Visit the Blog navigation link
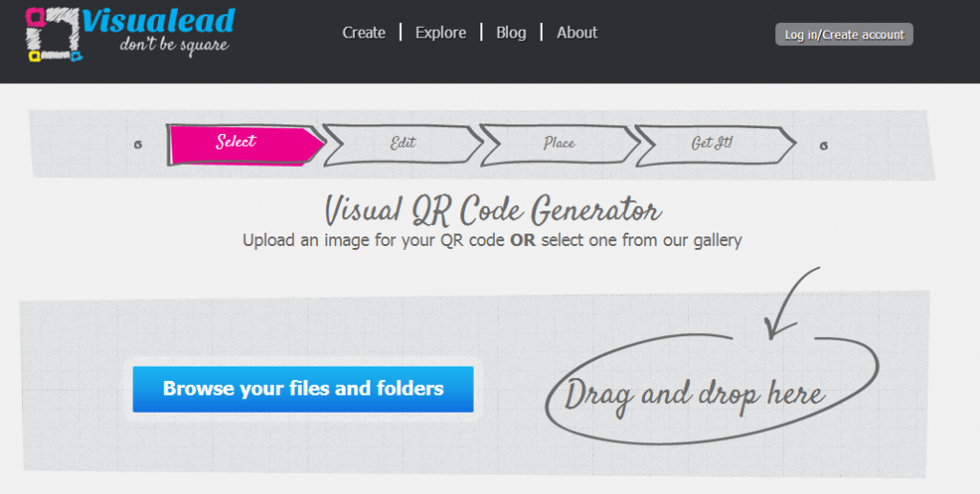980x494 pixels. (511, 33)
